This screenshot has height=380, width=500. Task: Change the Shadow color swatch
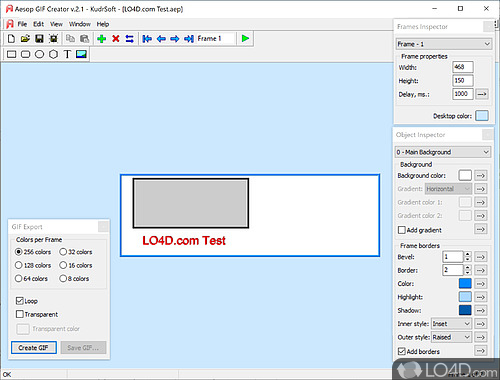coord(465,310)
